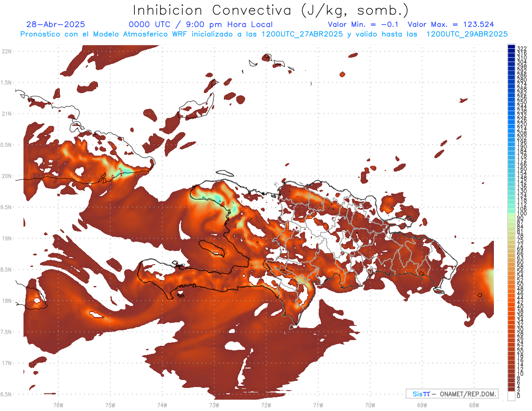Screen dimensions: 532x411
Task: Click the "0.5N" latitude label
Action: (x=6, y=145)
